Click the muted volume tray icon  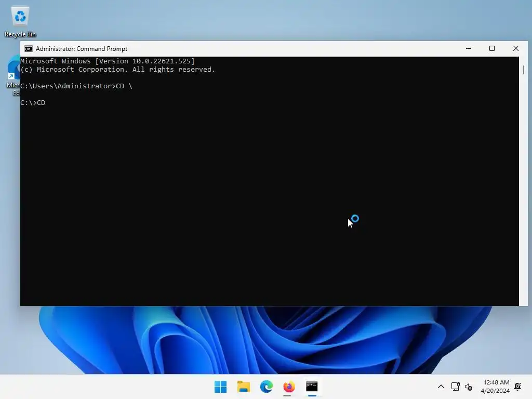point(469,387)
